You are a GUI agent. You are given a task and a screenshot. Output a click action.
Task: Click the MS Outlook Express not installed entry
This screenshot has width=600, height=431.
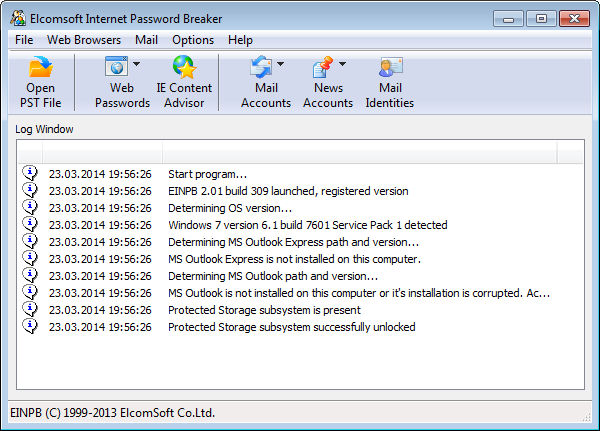click(294, 259)
